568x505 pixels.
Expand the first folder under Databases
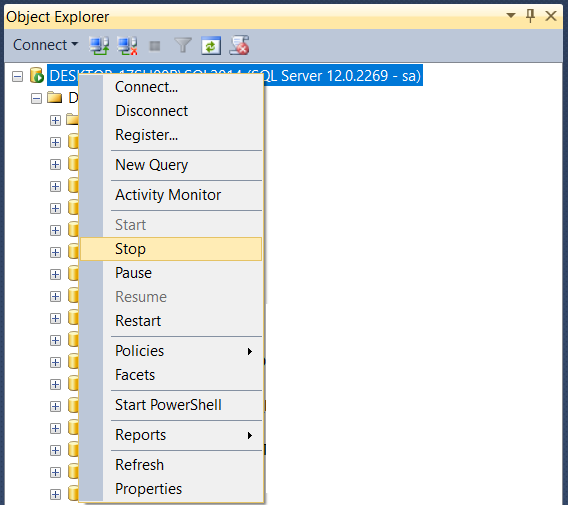click(x=55, y=121)
